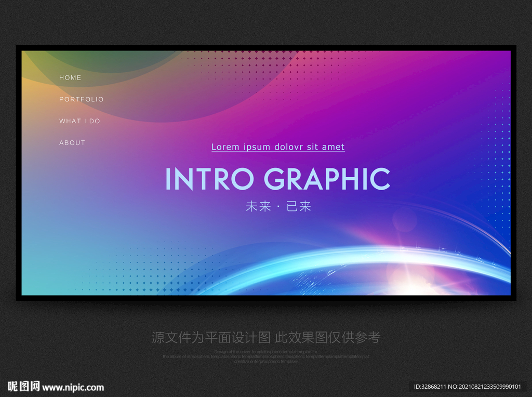This screenshot has width=532, height=397.
Task: Click the INTRO GRAPHIC headline
Action: point(278,179)
